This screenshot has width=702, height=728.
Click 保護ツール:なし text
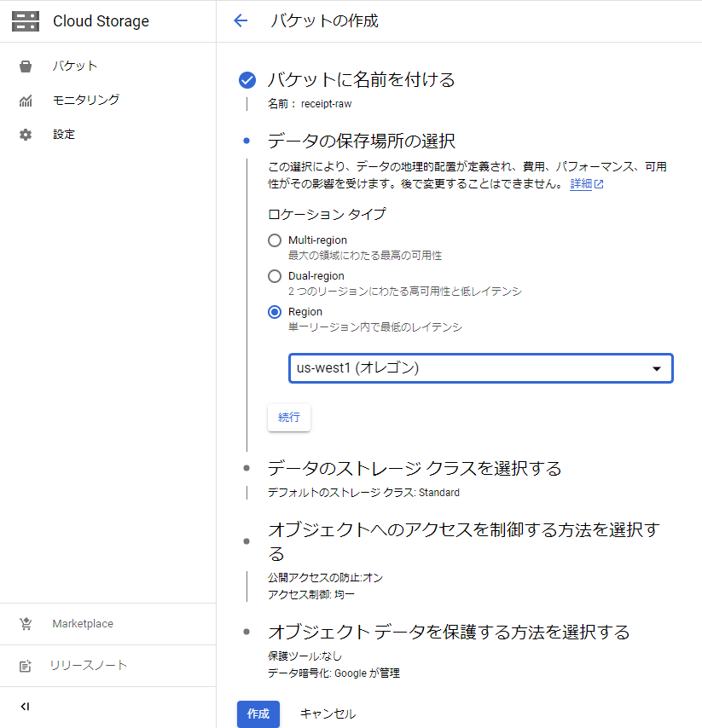(x=305, y=656)
